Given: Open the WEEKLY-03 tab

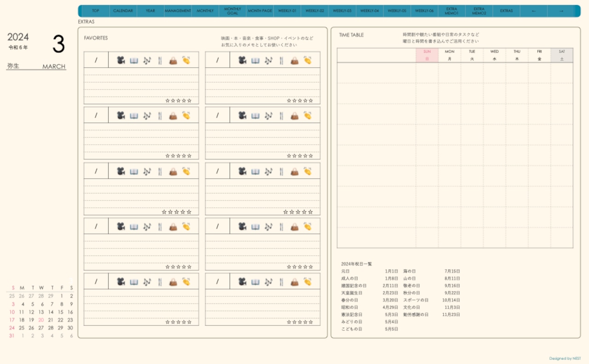Looking at the screenshot, I should tap(342, 11).
